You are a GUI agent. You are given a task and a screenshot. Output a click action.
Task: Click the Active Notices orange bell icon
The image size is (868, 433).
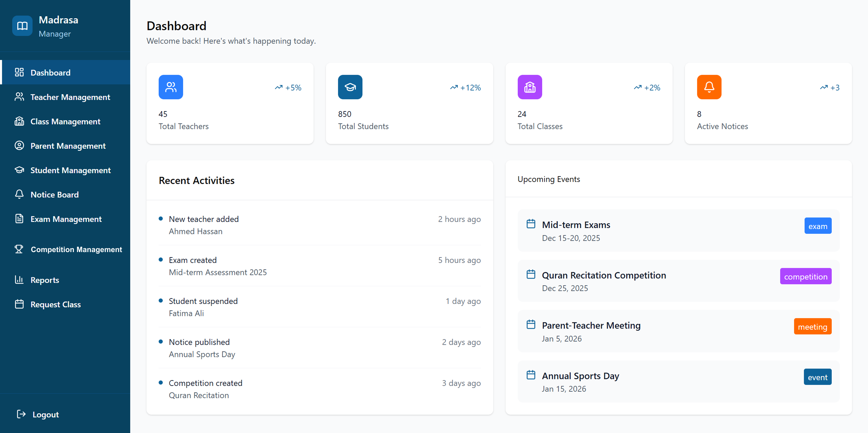coord(709,87)
